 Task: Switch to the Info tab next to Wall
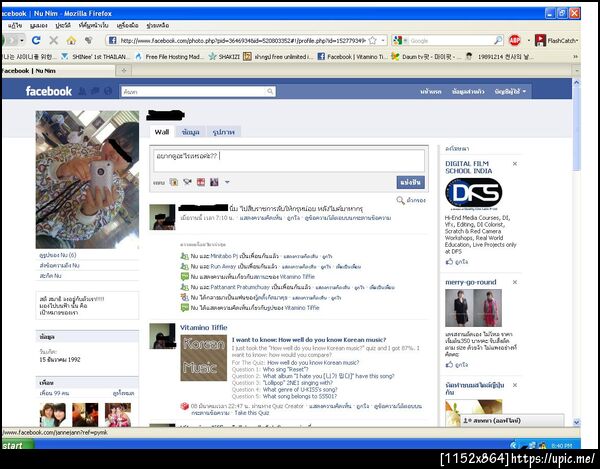(191, 132)
